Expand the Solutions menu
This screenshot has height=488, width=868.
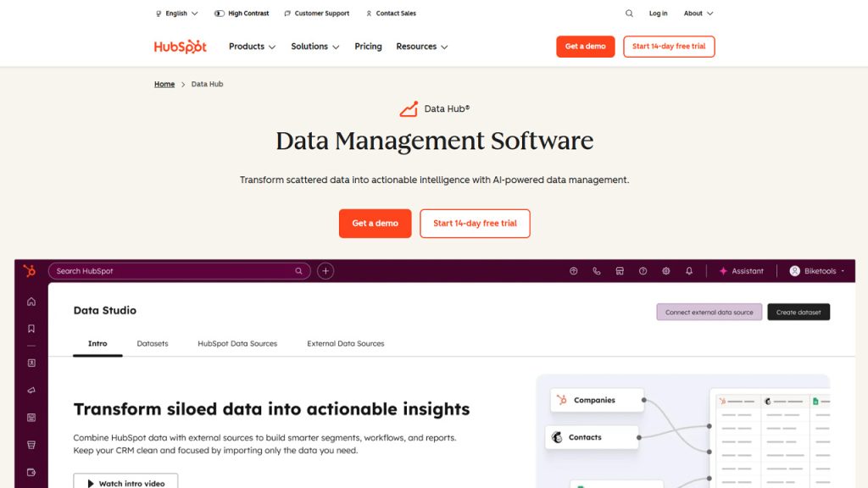(x=315, y=47)
